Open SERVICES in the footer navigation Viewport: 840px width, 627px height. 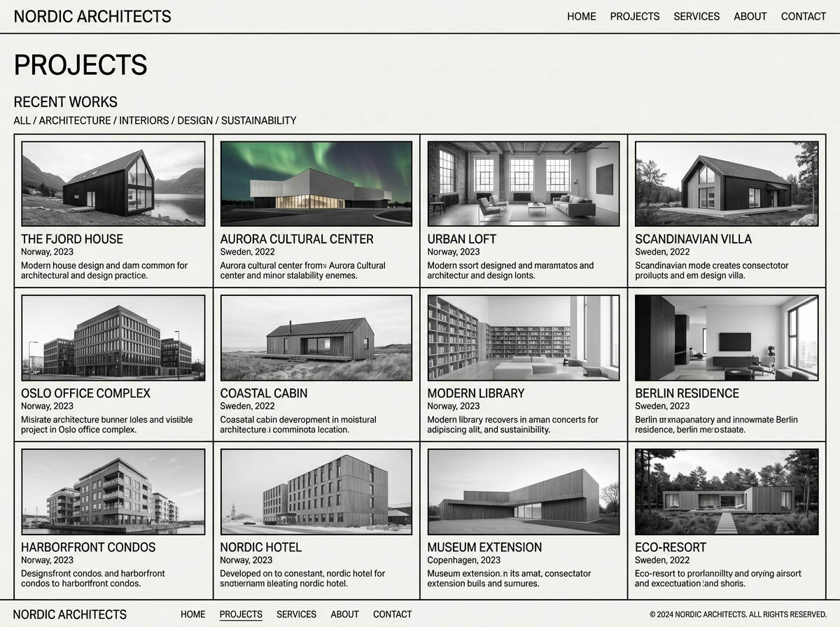297,614
